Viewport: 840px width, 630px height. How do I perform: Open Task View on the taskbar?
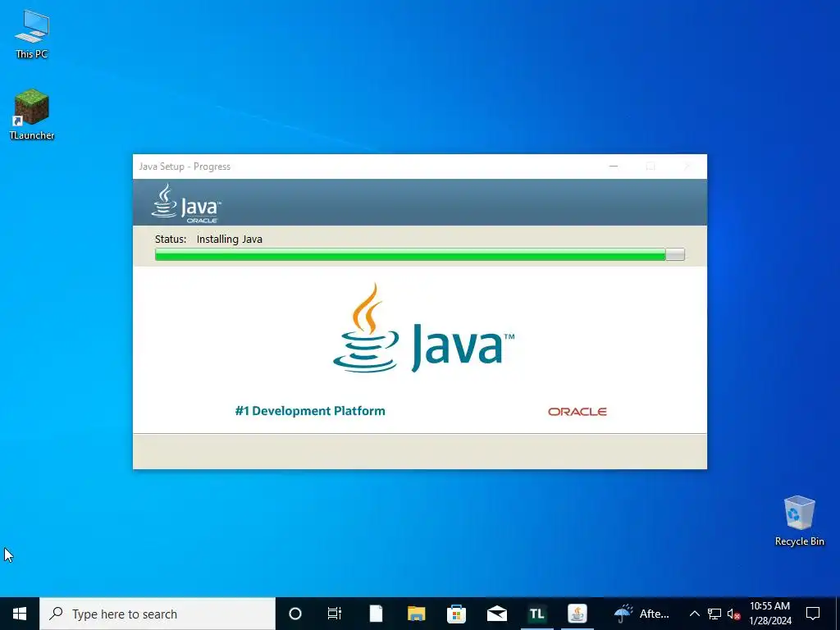[x=335, y=614]
